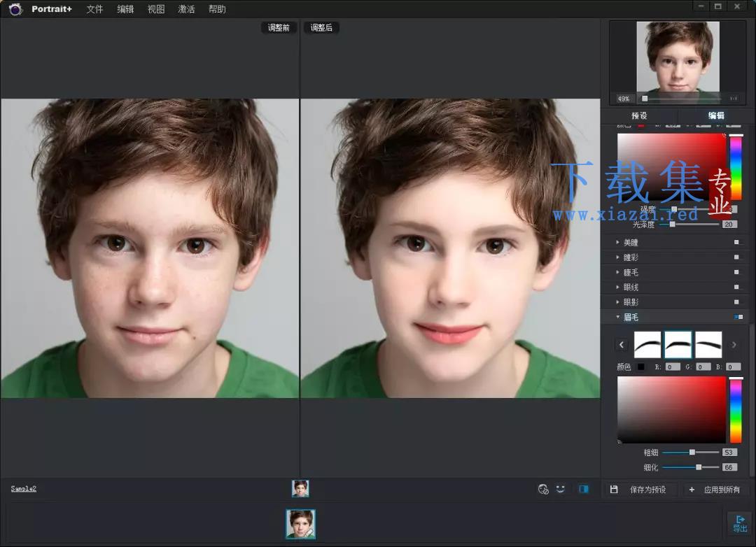Open the 激活 menu
This screenshot has height=547, width=756.
coord(186,9)
